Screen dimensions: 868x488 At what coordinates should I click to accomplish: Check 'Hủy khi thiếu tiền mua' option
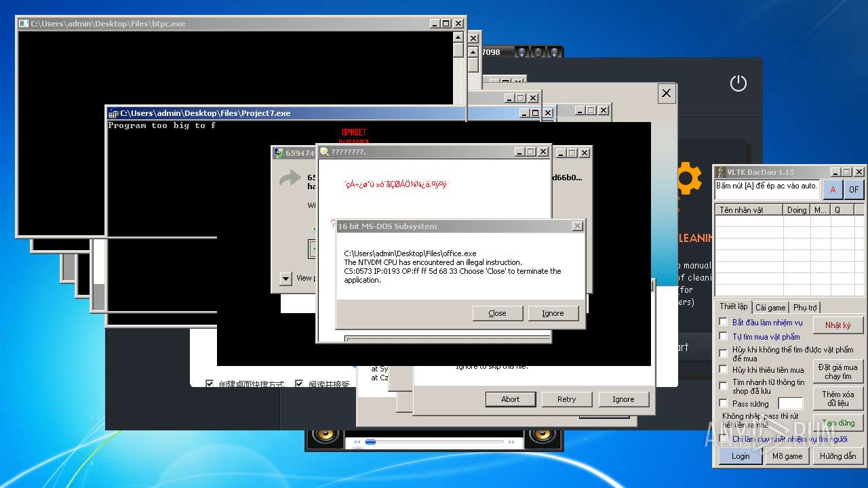coord(723,369)
